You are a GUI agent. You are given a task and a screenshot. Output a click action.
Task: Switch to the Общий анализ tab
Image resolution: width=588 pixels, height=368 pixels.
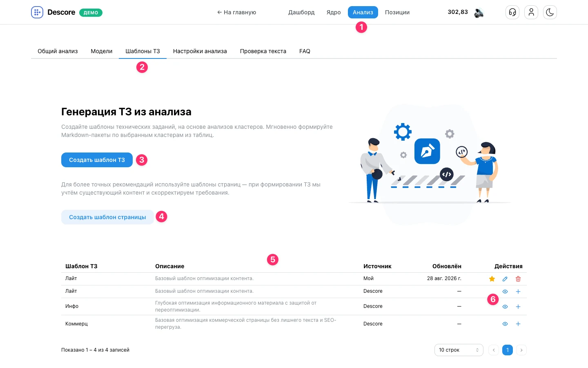tap(58, 51)
